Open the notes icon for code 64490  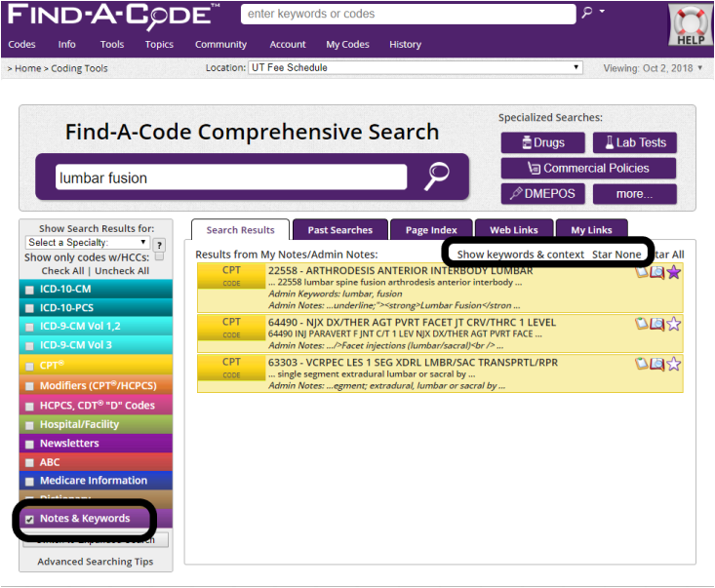coord(642,324)
